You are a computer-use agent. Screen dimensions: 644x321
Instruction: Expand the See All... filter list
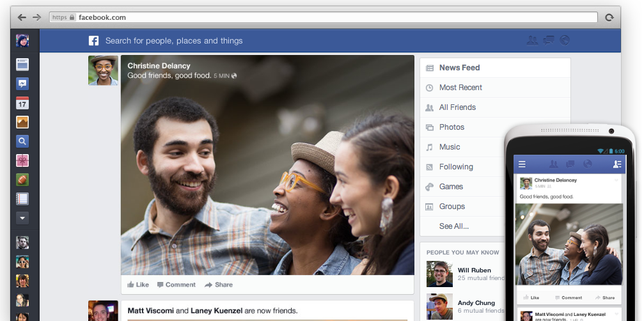453,226
